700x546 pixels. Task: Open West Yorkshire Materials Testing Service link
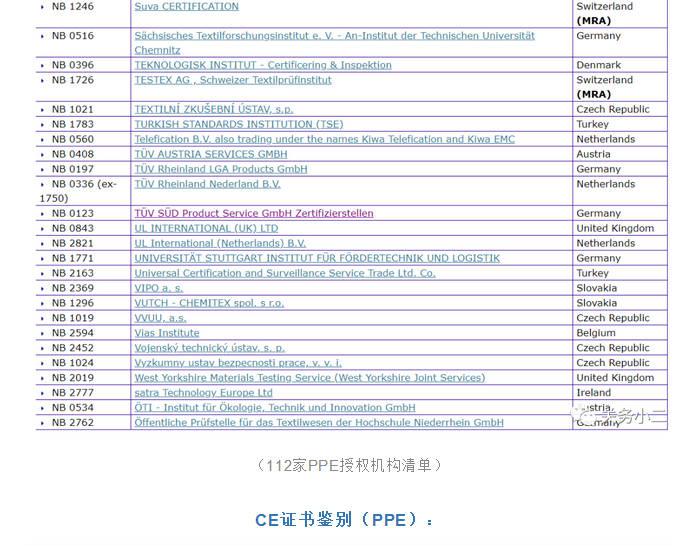coord(310,378)
